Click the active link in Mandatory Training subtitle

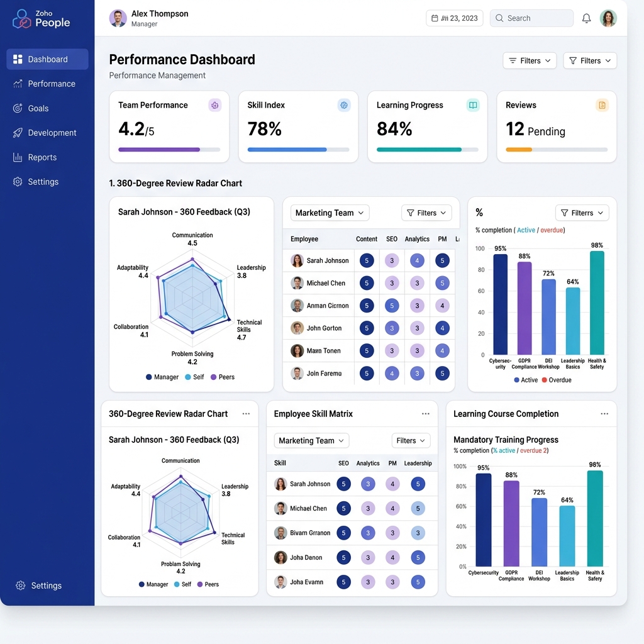coord(504,450)
